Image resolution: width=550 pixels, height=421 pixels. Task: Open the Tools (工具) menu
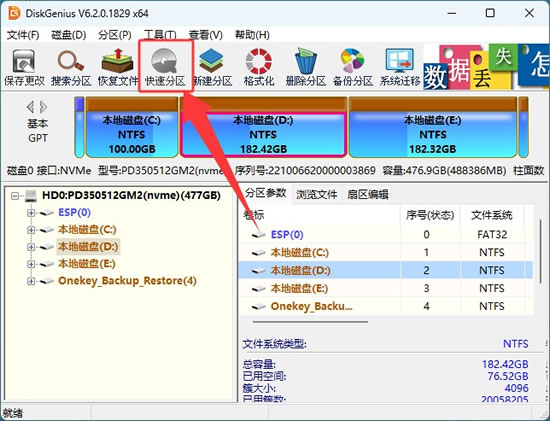pyautogui.click(x=160, y=35)
